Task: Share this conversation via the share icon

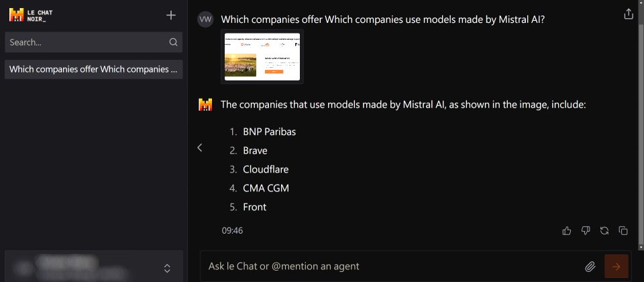Action: click(629, 14)
